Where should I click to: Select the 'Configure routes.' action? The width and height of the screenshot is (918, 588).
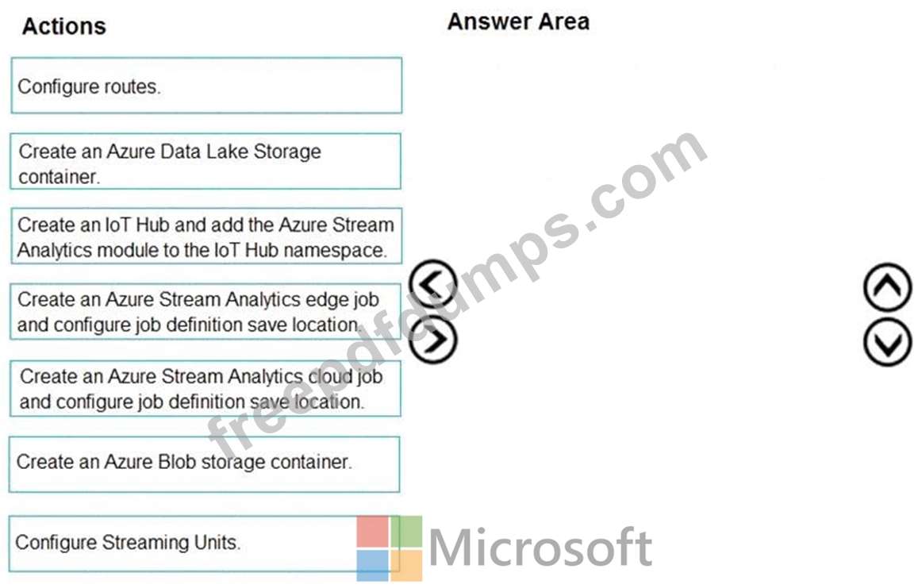click(x=206, y=86)
